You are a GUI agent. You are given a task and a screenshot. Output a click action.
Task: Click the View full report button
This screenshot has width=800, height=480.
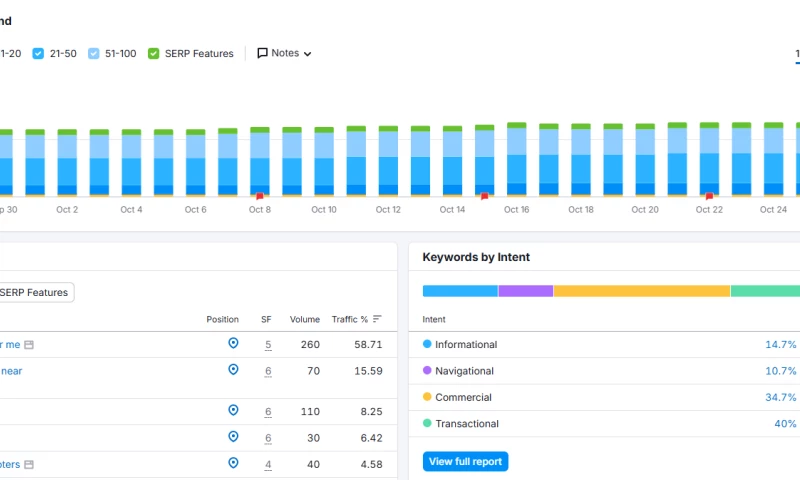coord(465,462)
